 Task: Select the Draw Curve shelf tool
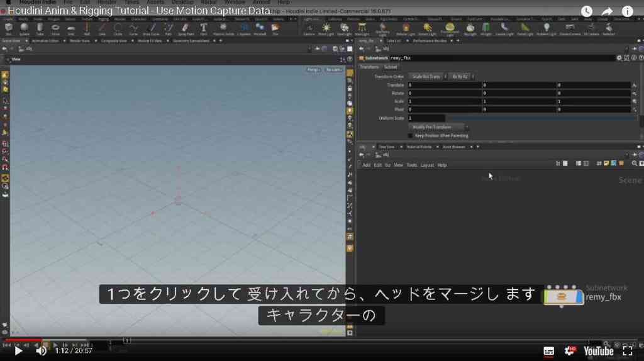click(x=151, y=29)
